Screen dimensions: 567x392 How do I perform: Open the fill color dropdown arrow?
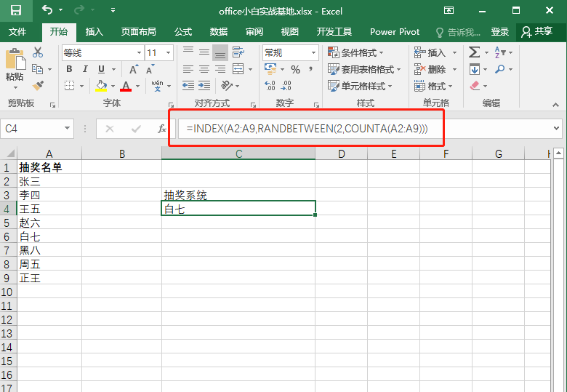coord(113,86)
